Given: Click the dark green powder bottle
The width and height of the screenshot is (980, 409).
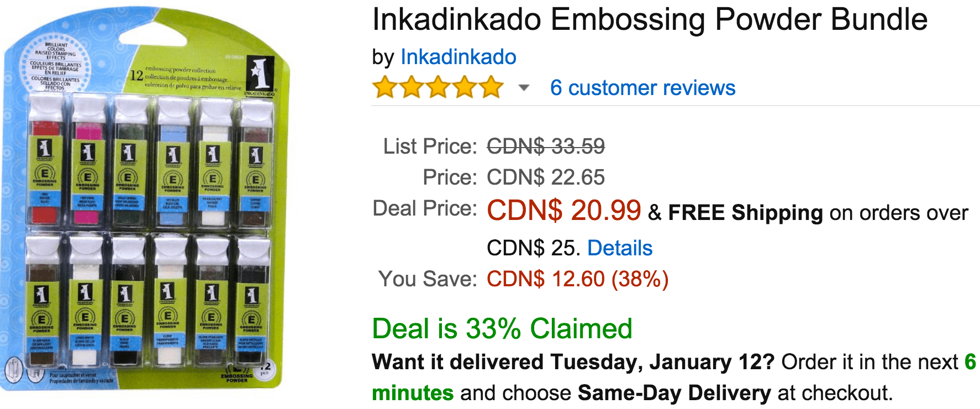Looking at the screenshot, I should (x=128, y=163).
